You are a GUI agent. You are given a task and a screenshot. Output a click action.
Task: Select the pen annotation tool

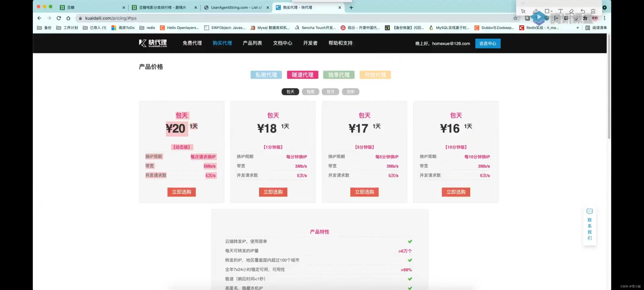pos(536,11)
